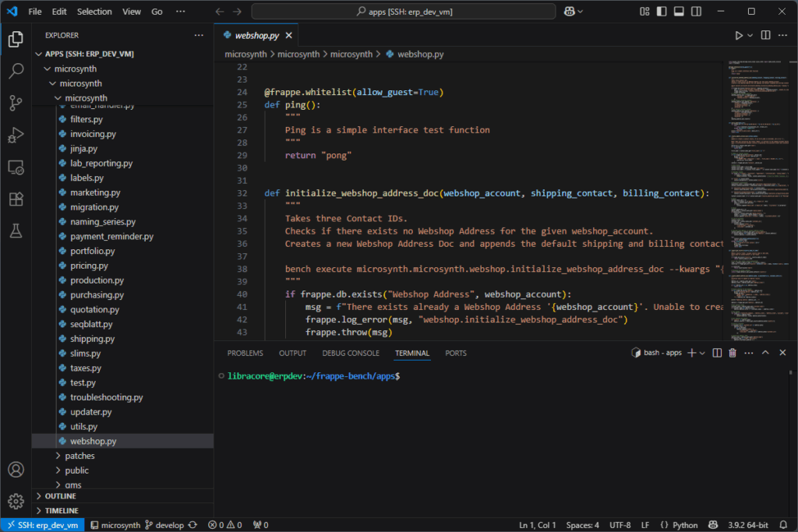Open the Search view icon
The image size is (798, 532).
tap(16, 71)
